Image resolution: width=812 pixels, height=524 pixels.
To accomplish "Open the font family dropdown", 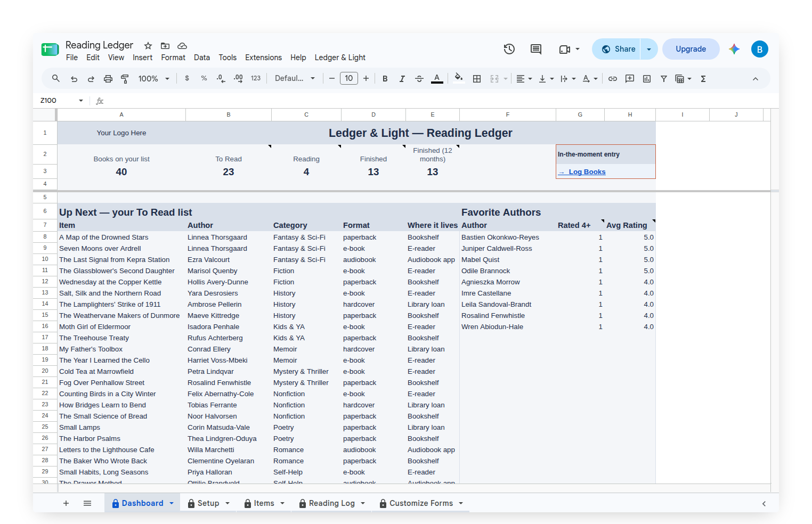I will coord(295,78).
